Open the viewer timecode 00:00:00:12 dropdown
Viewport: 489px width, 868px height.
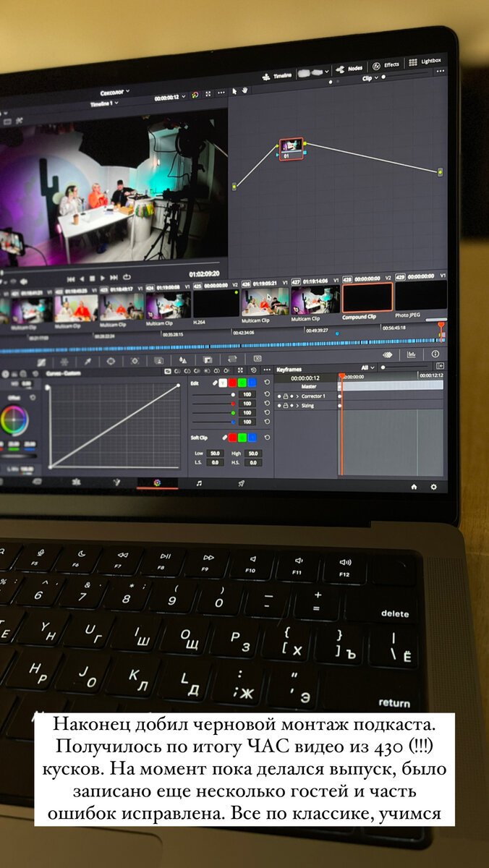(170, 96)
